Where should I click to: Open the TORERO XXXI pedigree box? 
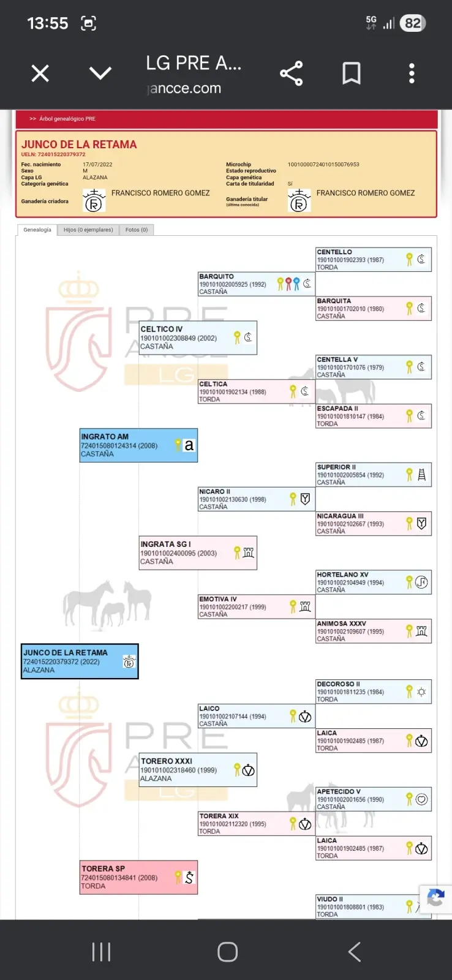[197, 770]
